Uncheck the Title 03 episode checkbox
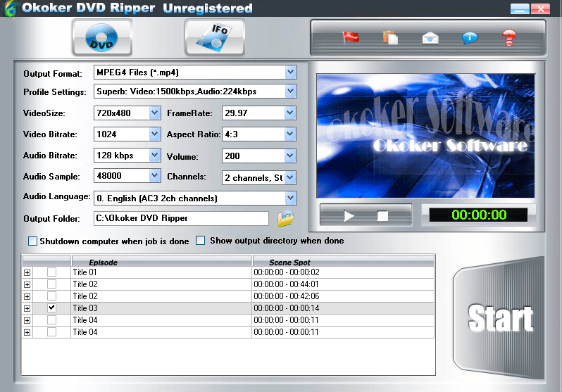 pos(51,308)
